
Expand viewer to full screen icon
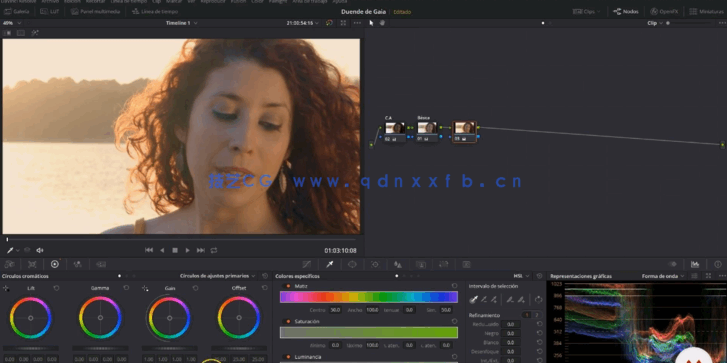(x=343, y=23)
